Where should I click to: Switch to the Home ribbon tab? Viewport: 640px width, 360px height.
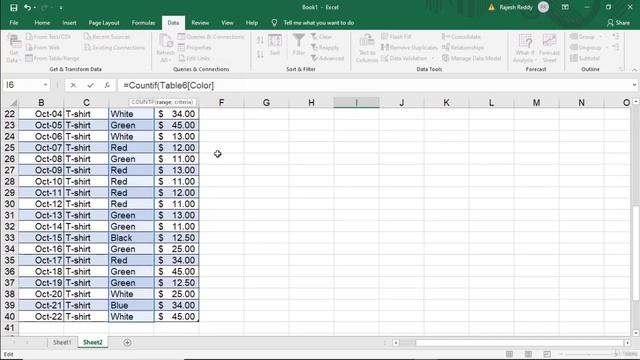point(42,23)
